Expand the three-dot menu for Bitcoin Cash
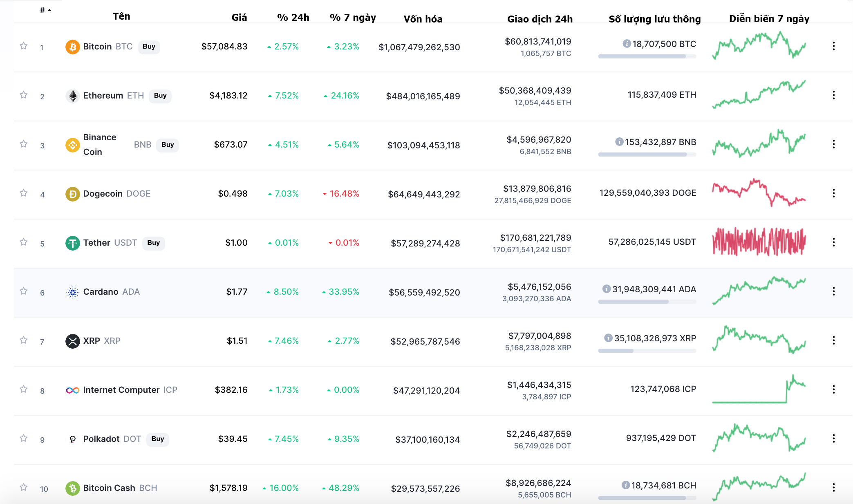Image resolution: width=853 pixels, height=504 pixels. click(x=833, y=488)
